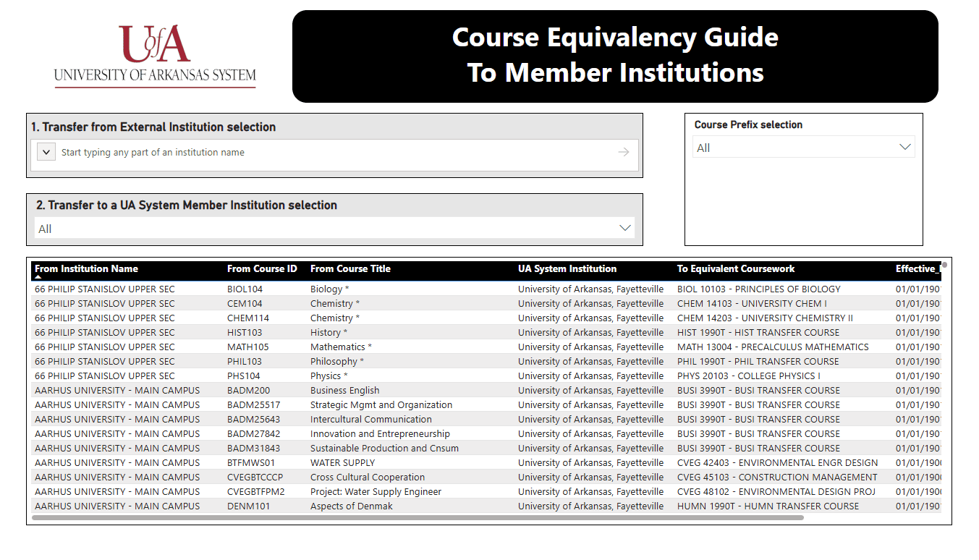Click Cross Cultural Cooperation course title
979x560 pixels.
[x=368, y=477]
